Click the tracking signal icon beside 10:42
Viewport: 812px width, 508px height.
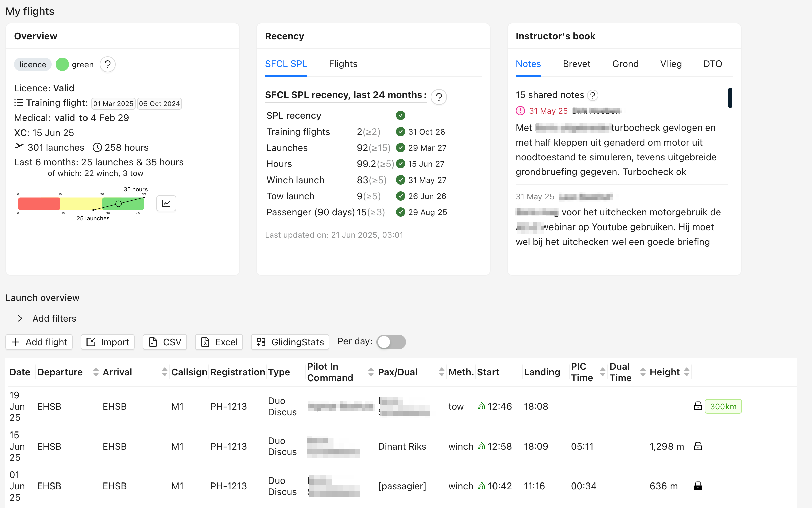[481, 486]
